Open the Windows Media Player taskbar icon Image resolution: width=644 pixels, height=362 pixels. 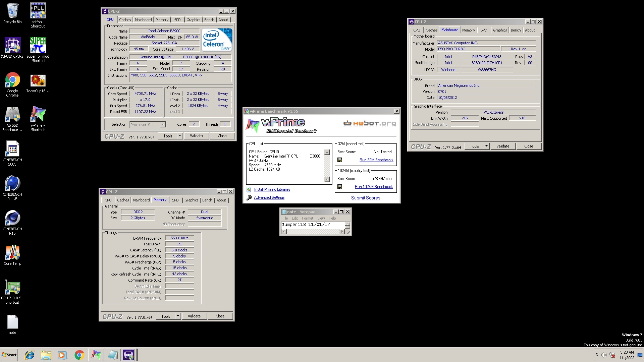(62, 355)
